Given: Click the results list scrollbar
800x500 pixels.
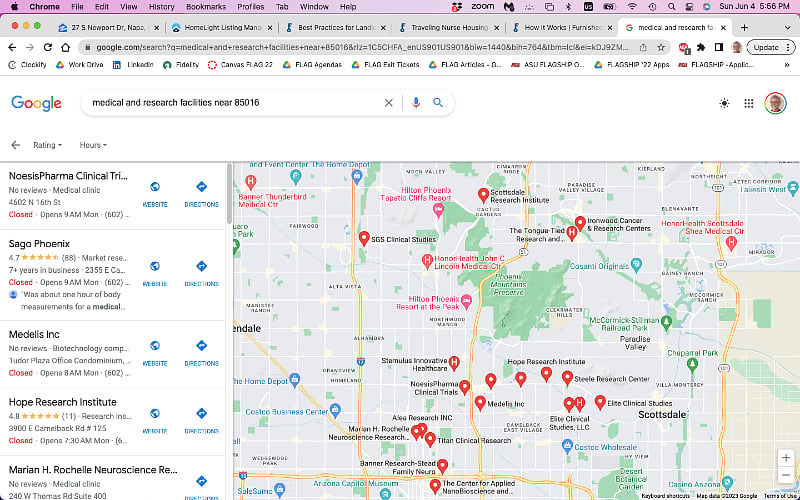Looking at the screenshot, I should click(230, 193).
